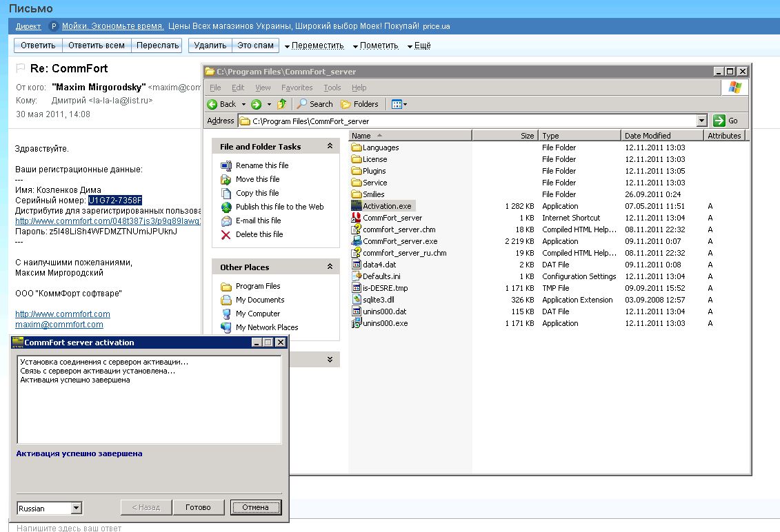This screenshot has width=780, height=532.
Task: Open the View menu in Explorer
Action: (x=263, y=88)
